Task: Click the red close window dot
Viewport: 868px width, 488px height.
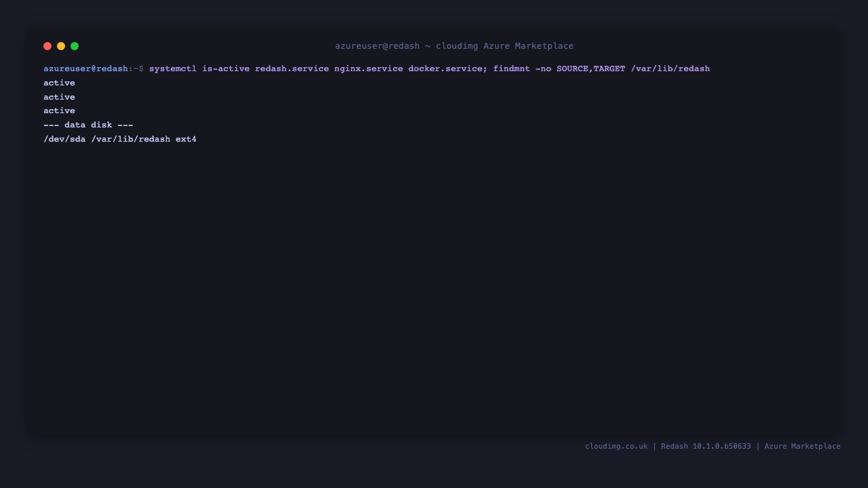Action: tap(47, 46)
